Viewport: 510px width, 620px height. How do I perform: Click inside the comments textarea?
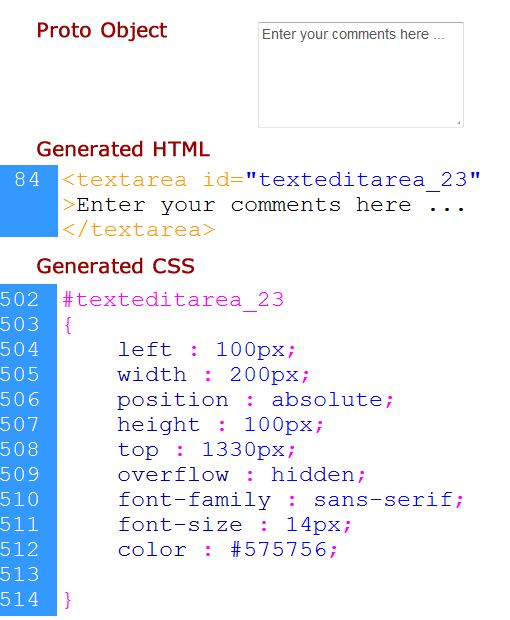pyautogui.click(x=361, y=75)
